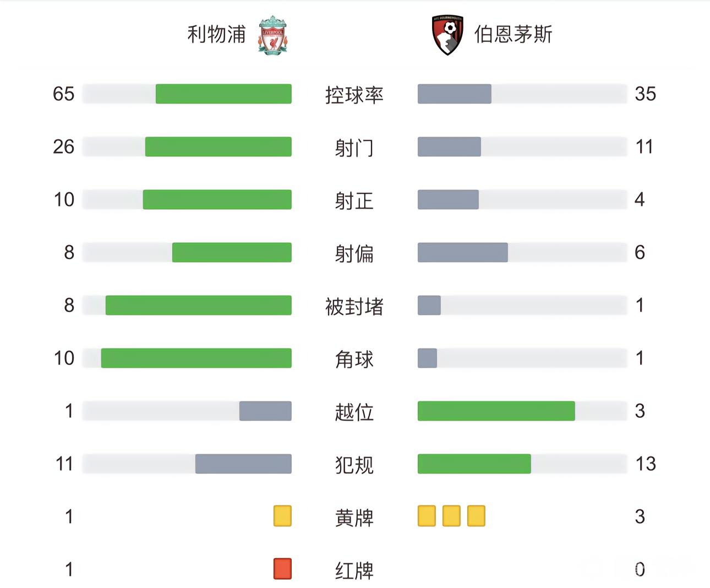The image size is (710, 588).
Task: Click Bournemouth's green 越位 offside bar
Action: click(x=496, y=411)
